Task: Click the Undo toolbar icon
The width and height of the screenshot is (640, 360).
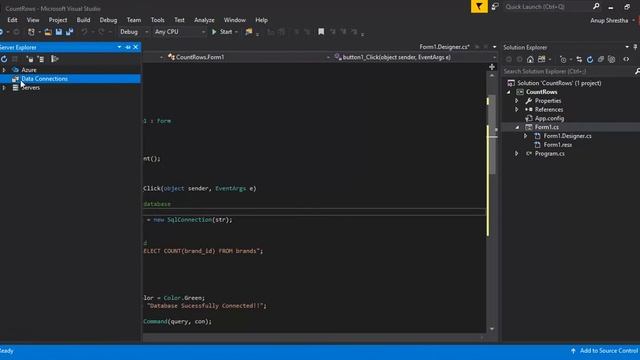Action: click(84, 32)
